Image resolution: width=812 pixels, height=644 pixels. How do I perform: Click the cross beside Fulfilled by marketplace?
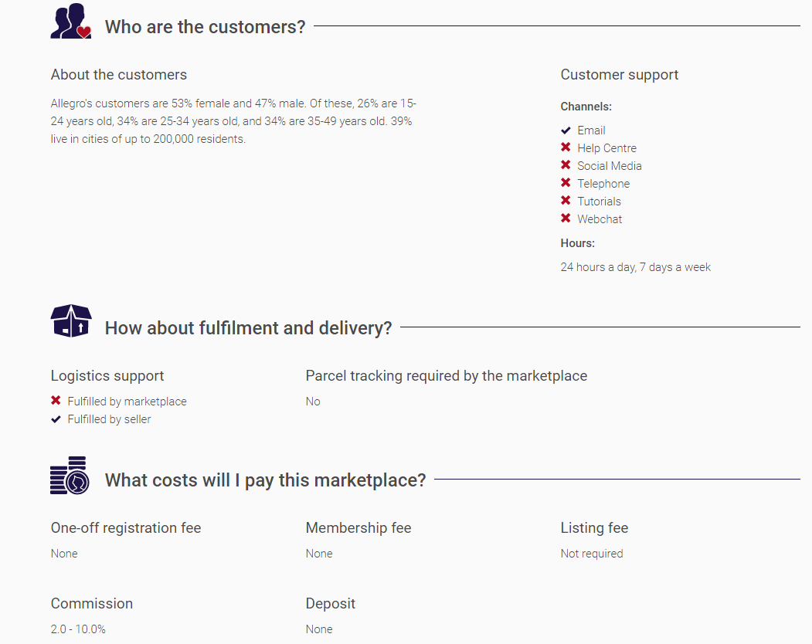tap(56, 401)
